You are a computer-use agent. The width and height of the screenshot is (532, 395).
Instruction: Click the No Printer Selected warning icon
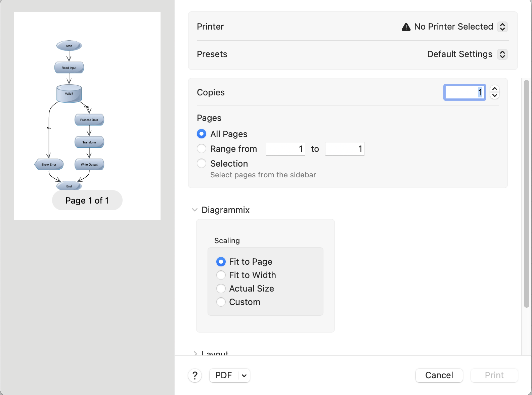[406, 27]
